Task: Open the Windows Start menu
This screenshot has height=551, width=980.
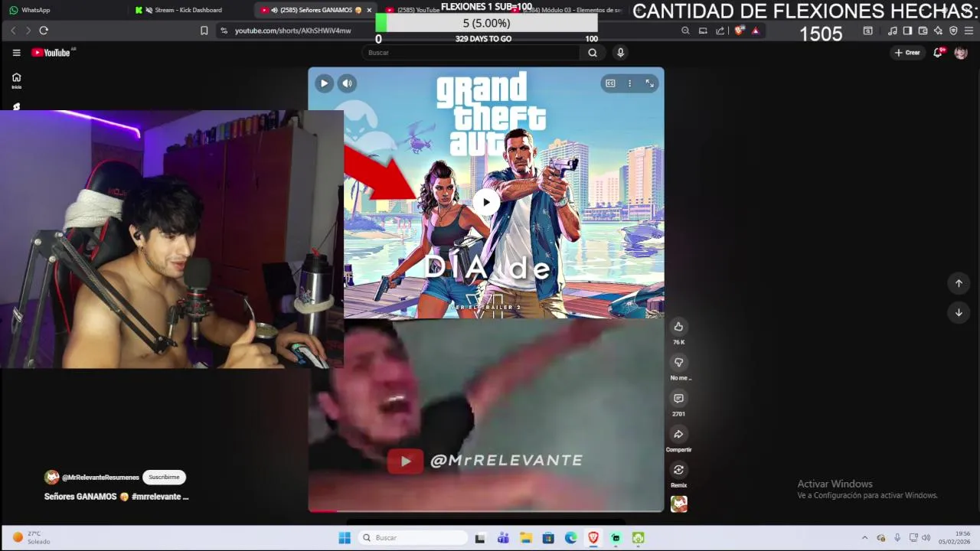Action: (x=345, y=538)
